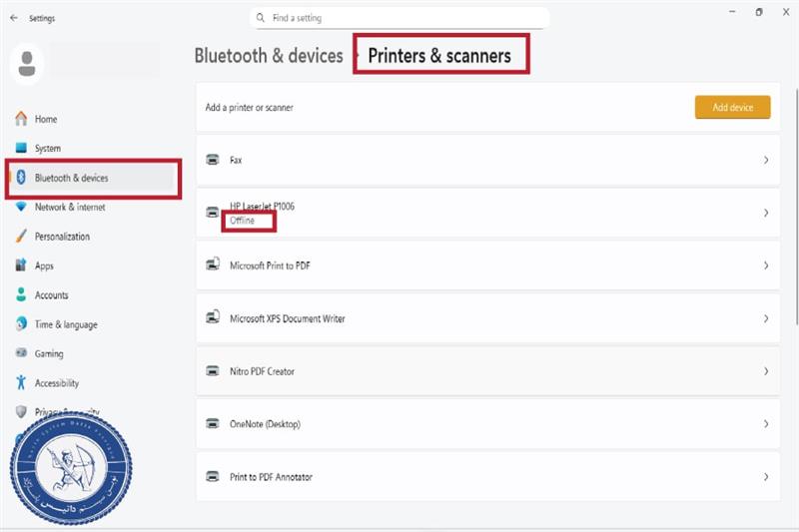The width and height of the screenshot is (799, 532).
Task: Expand Microsoft Print to PDF chevron
Action: pyautogui.click(x=765, y=266)
